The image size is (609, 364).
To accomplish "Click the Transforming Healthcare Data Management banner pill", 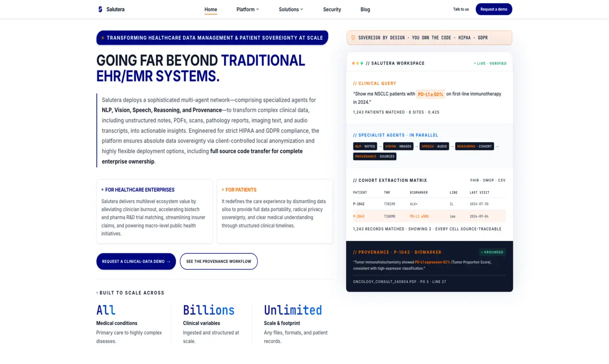I will coord(212,38).
